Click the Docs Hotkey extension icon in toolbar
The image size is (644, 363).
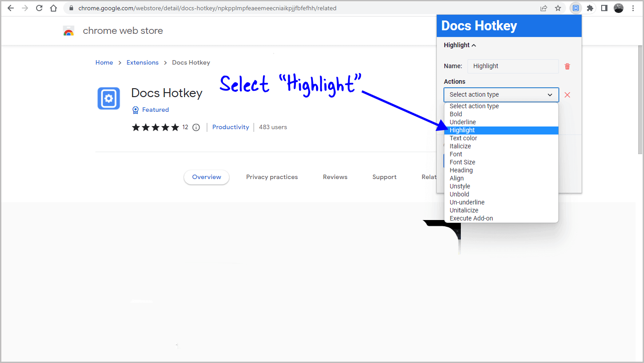[576, 8]
